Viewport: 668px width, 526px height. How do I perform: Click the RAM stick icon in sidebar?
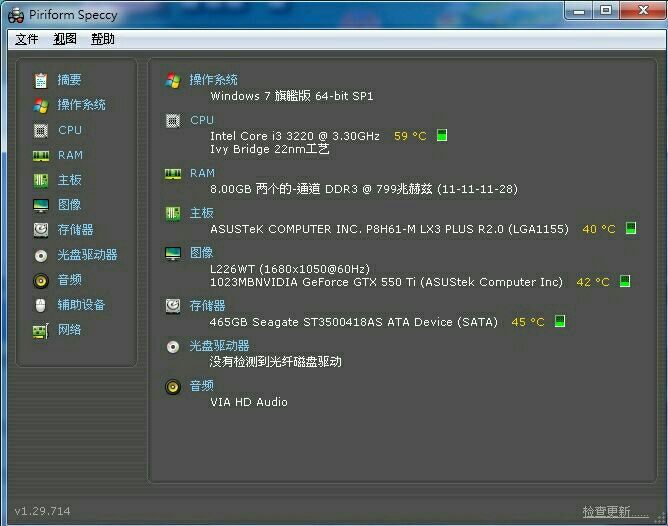[41, 156]
